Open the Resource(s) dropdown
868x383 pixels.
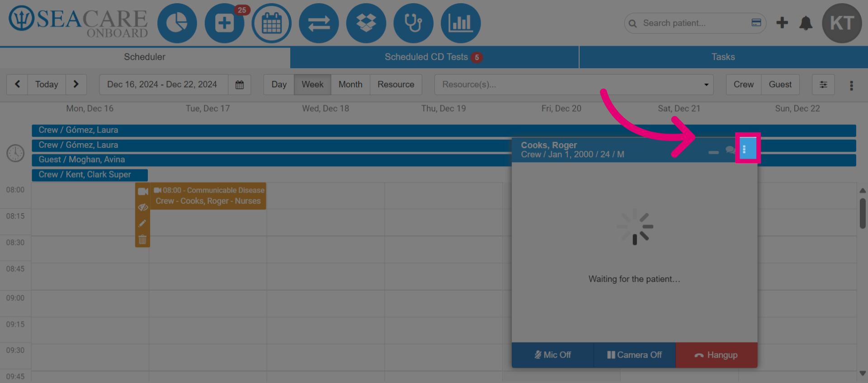click(x=574, y=84)
